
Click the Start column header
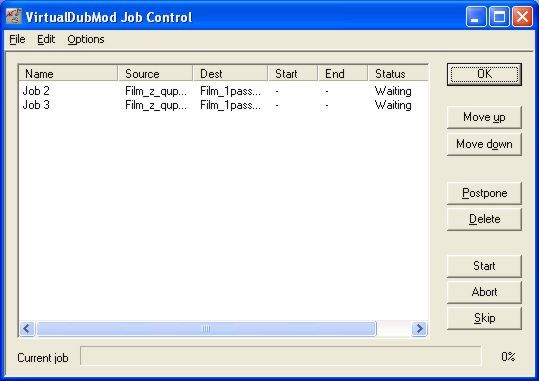[x=293, y=74]
